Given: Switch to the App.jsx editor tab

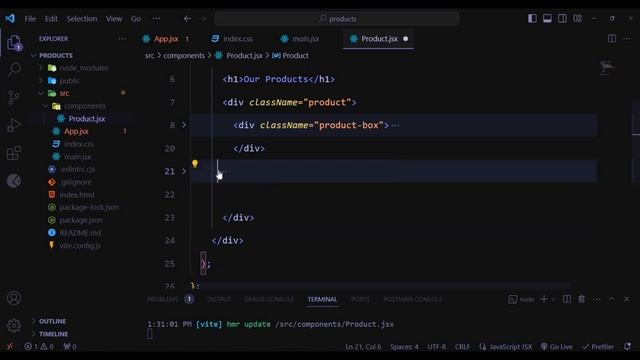Looking at the screenshot, I should 166,39.
